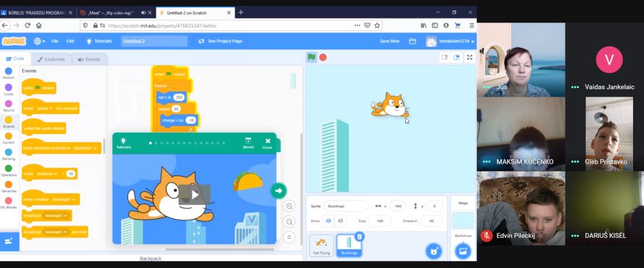Select the Events block category
This screenshot has width=644, height=268.
click(8, 122)
